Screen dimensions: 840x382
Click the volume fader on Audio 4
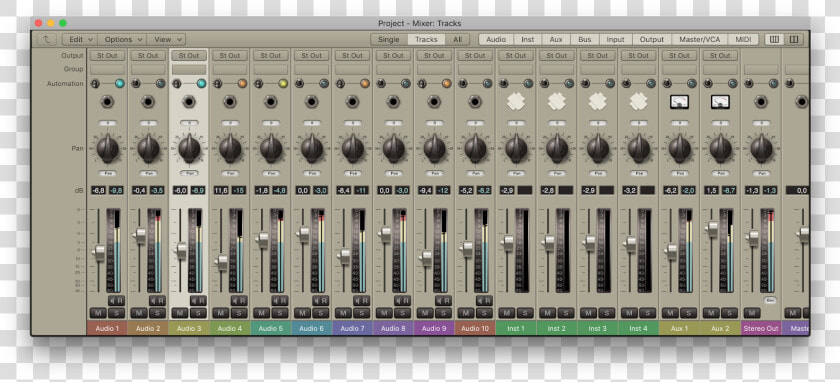[222, 262]
